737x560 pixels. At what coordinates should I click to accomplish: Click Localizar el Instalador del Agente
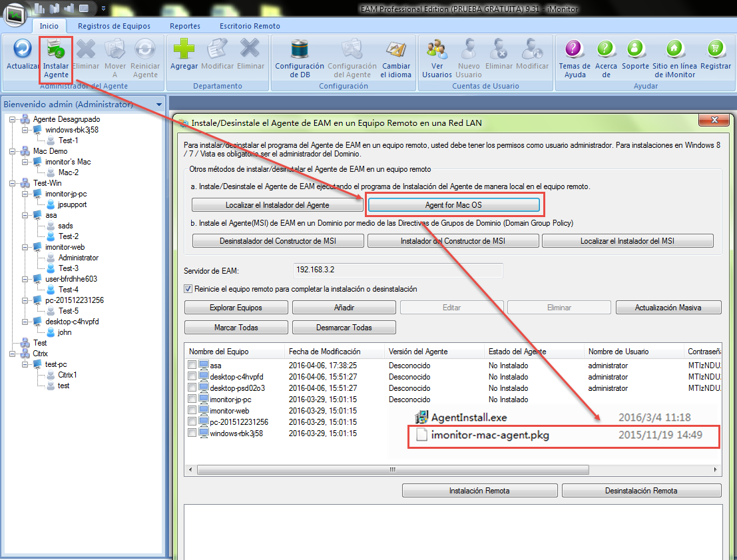coord(278,205)
